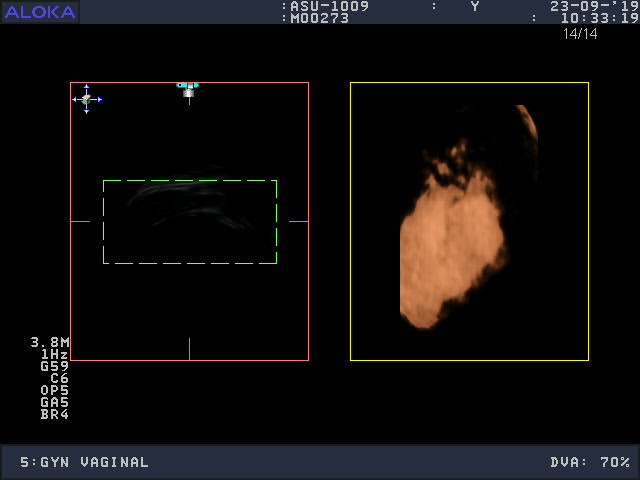The width and height of the screenshot is (640, 480).
Task: Click the left tick mark on scan frame
Action: (80, 221)
